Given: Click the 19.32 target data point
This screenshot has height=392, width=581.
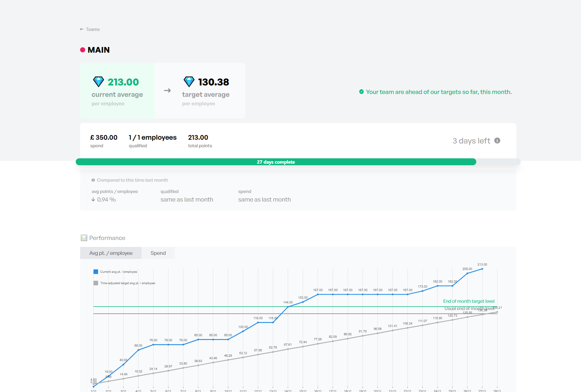Looking at the screenshot, I should pos(138,376).
